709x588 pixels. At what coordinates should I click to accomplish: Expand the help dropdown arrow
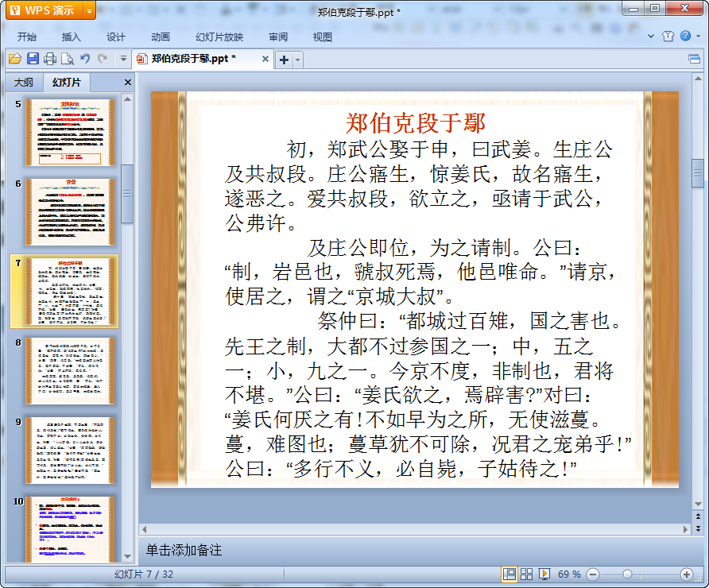[x=698, y=37]
